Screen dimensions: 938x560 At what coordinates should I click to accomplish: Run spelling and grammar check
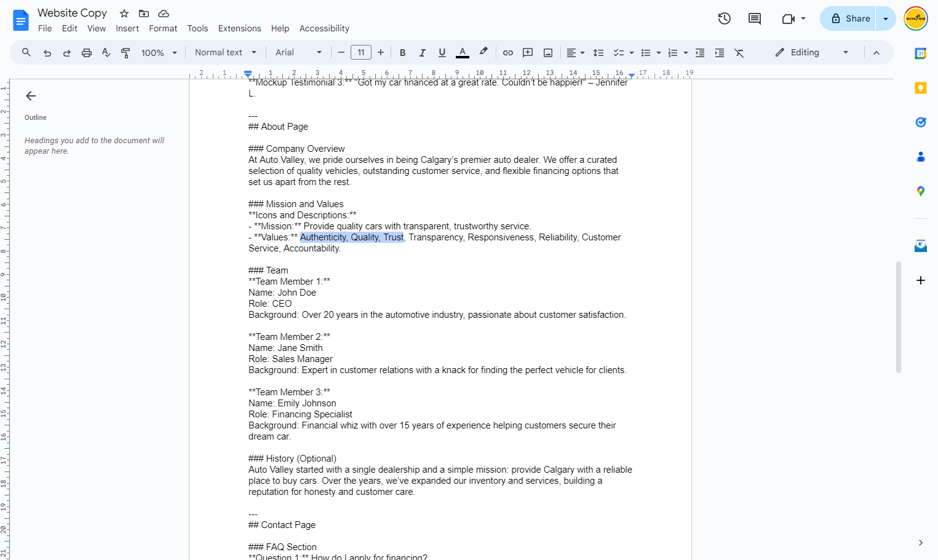[106, 53]
